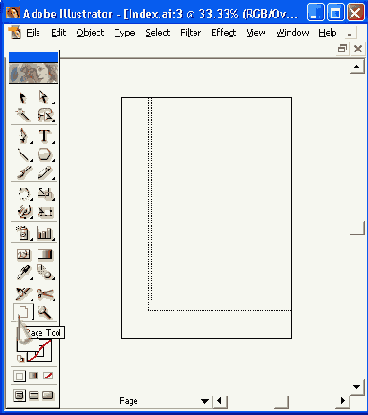The height and width of the screenshot is (415, 368).
Task: Select the Symbol Sprayer tool
Action: tap(23, 233)
